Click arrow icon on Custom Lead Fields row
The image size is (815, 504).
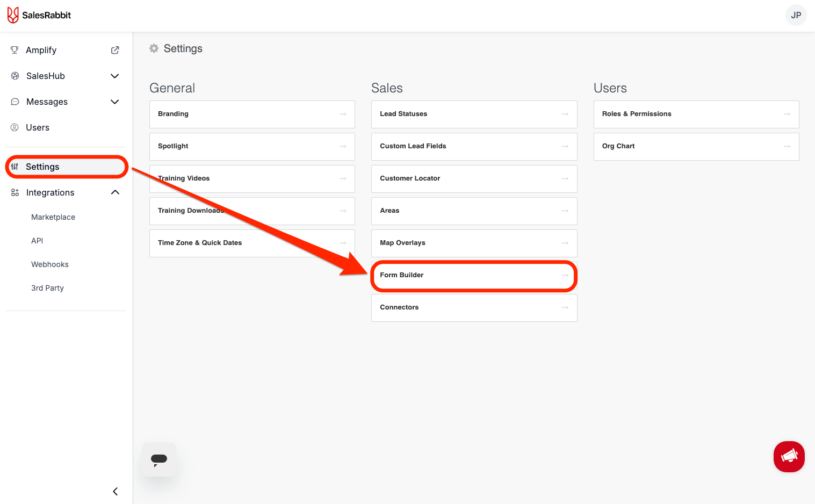pos(565,146)
